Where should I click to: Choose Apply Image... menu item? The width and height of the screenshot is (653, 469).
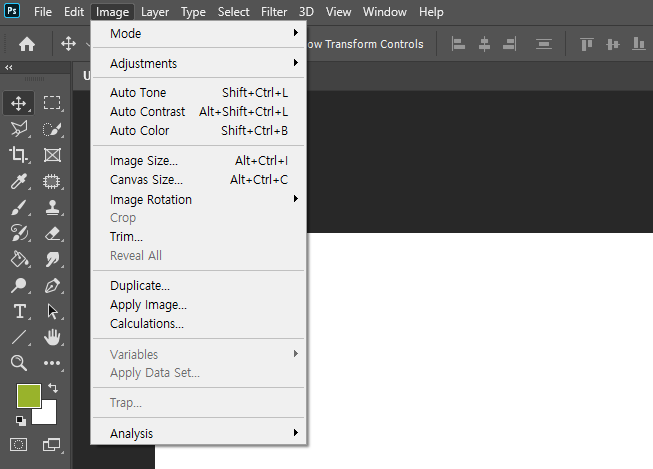point(198,305)
